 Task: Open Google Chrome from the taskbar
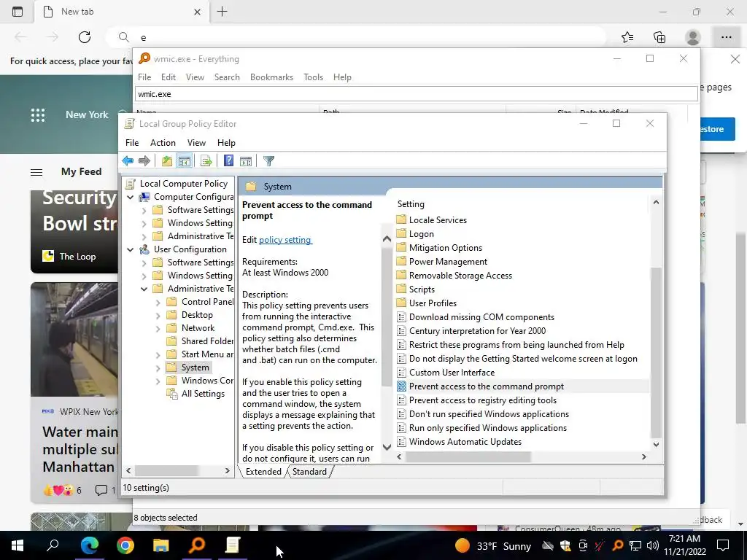pyautogui.click(x=125, y=545)
